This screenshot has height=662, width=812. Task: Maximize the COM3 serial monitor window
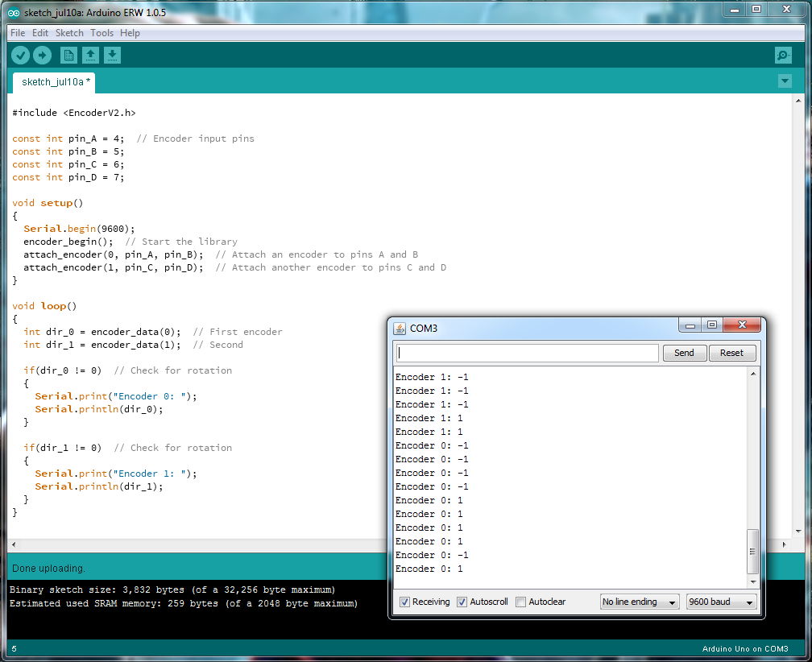tap(712, 325)
